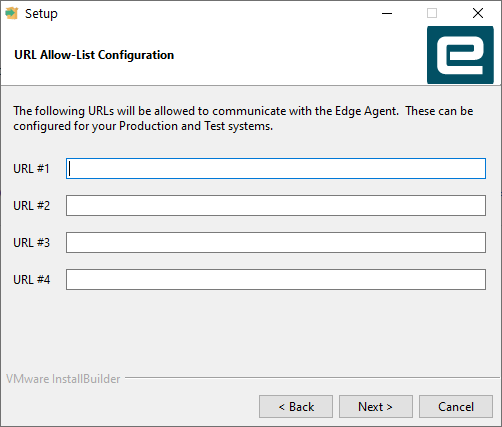Place cursor in the URL #4 field
The height and width of the screenshot is (427, 502).
click(x=276, y=280)
